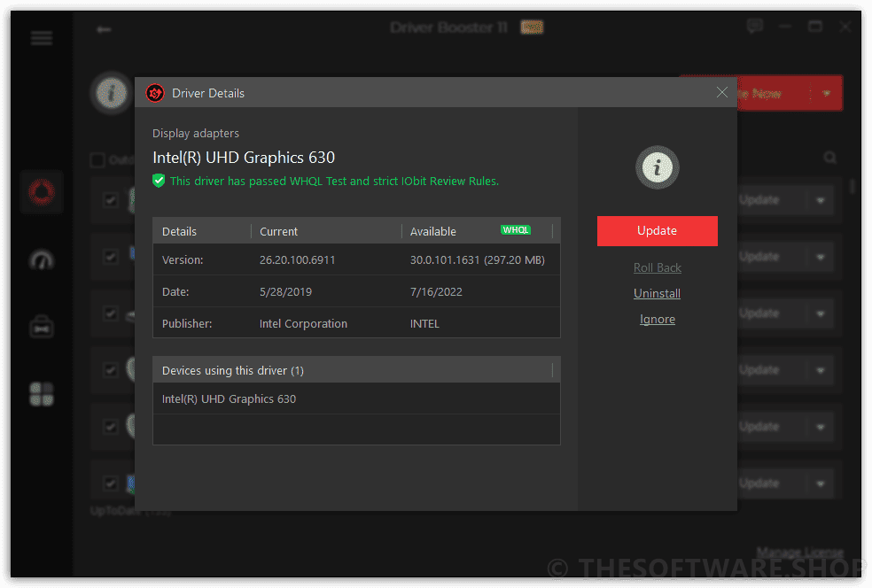Click the INTEL available publisher cell
This screenshot has width=872, height=588.
tap(424, 323)
